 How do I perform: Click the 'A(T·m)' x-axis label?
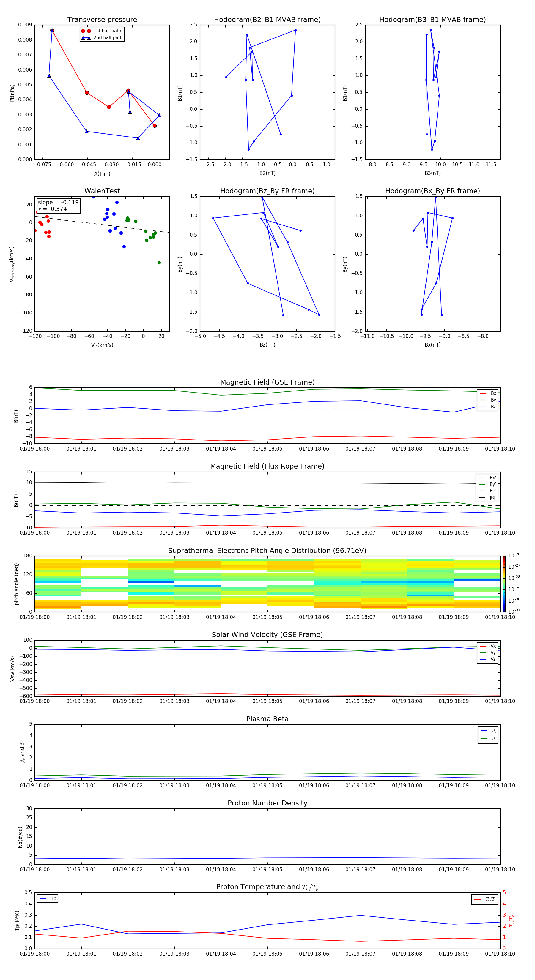point(102,173)
